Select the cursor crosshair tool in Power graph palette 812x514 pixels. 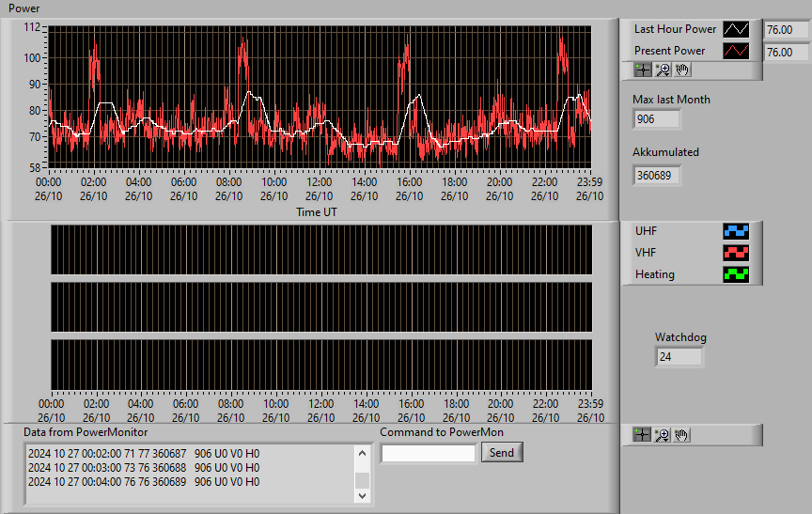pos(643,70)
